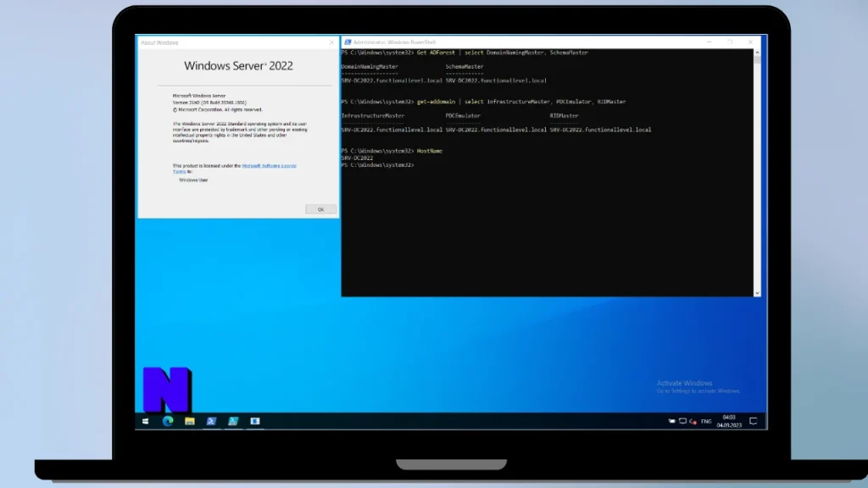Open File Explorer from the taskbar
This screenshot has width=868, height=488.
(189, 421)
